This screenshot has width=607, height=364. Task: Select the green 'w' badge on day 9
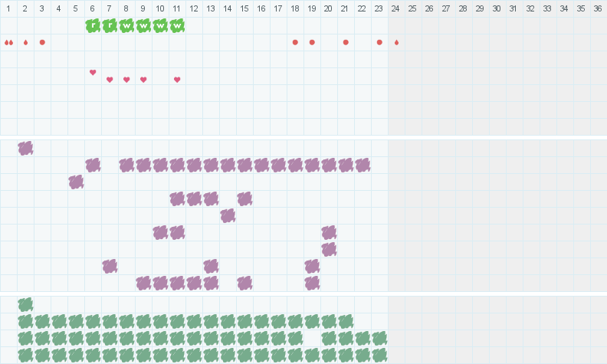(x=143, y=26)
